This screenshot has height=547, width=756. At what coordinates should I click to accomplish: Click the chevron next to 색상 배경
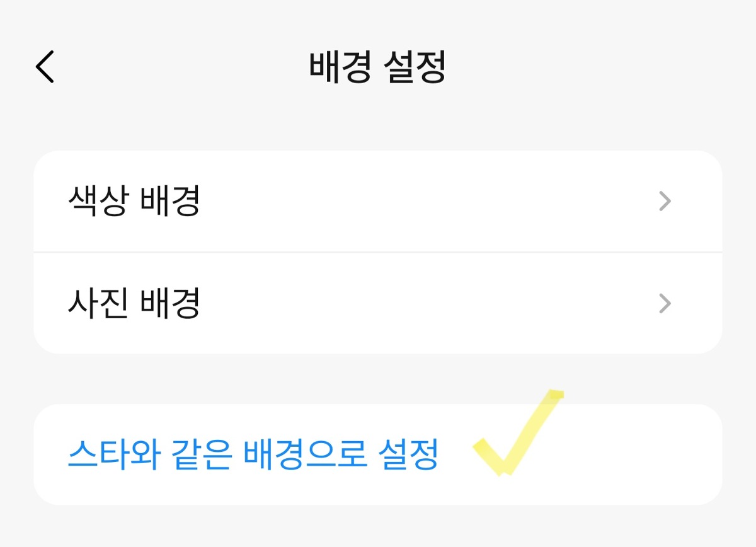665,202
